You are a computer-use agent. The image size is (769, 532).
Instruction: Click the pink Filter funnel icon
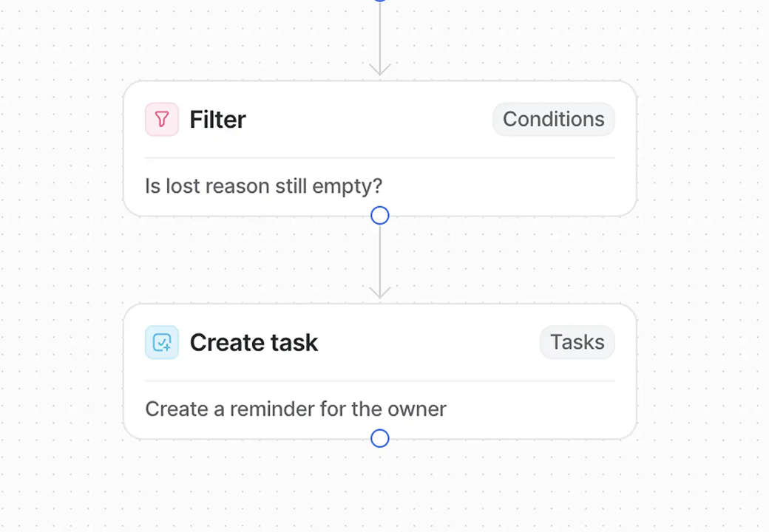[162, 120]
